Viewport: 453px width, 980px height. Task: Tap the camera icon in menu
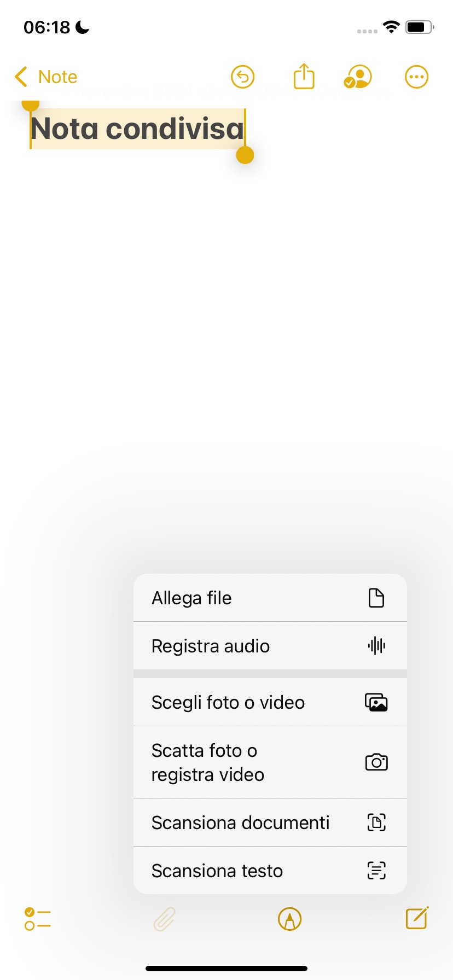click(x=376, y=762)
